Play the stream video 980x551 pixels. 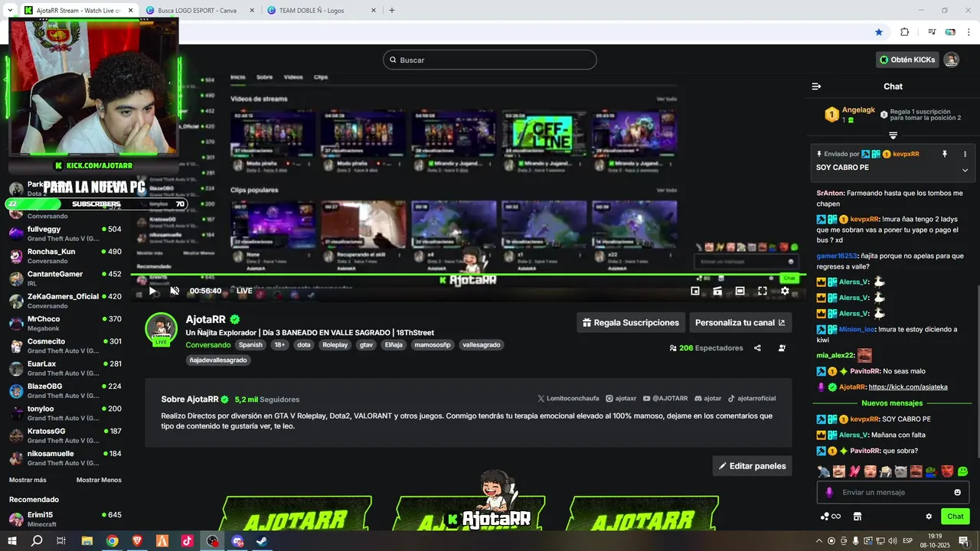[x=152, y=291]
